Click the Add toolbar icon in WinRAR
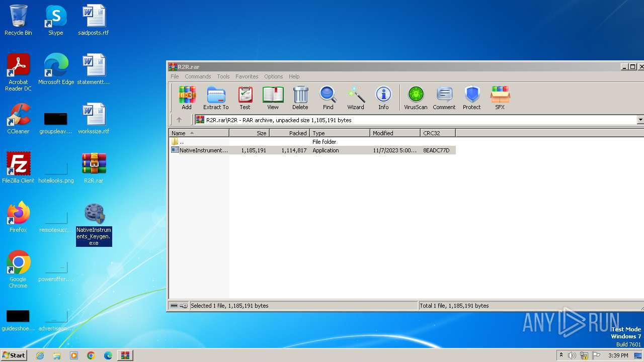 click(x=187, y=98)
